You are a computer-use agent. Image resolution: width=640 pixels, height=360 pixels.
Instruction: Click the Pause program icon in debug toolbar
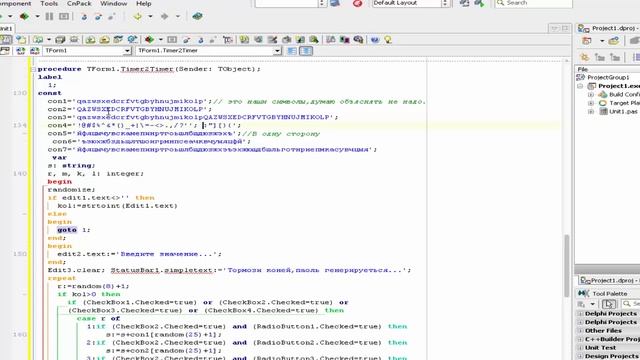[49, 16]
